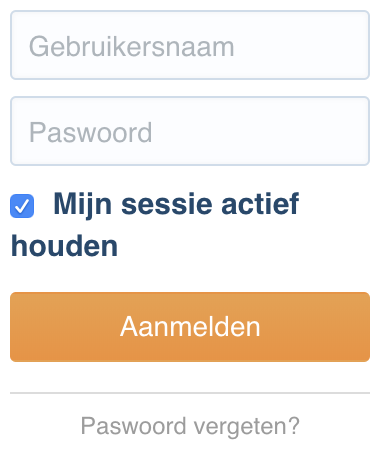Screen dimensions: 382x454
Task: Click the orange Aanmelden button
Action: (x=190, y=327)
